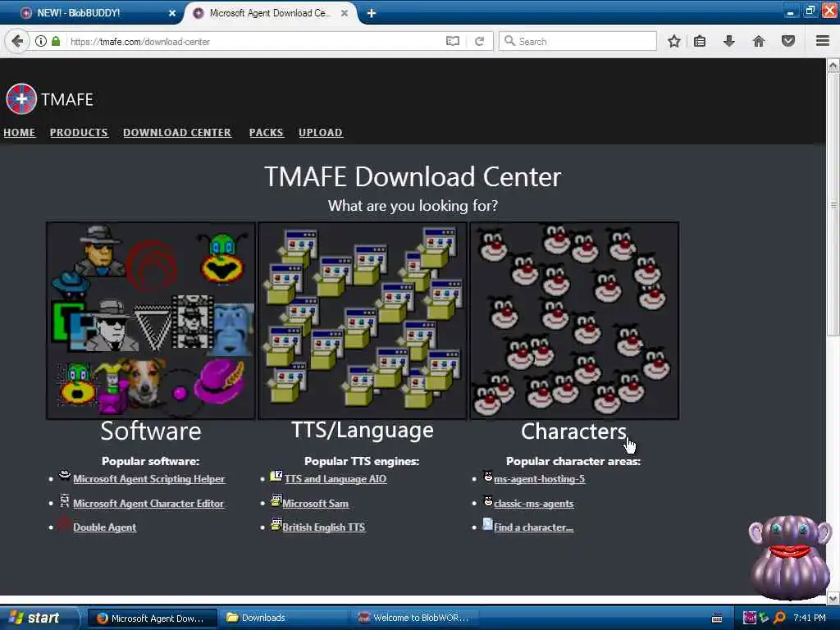Toggle reader view icon in address bar

tap(453, 41)
